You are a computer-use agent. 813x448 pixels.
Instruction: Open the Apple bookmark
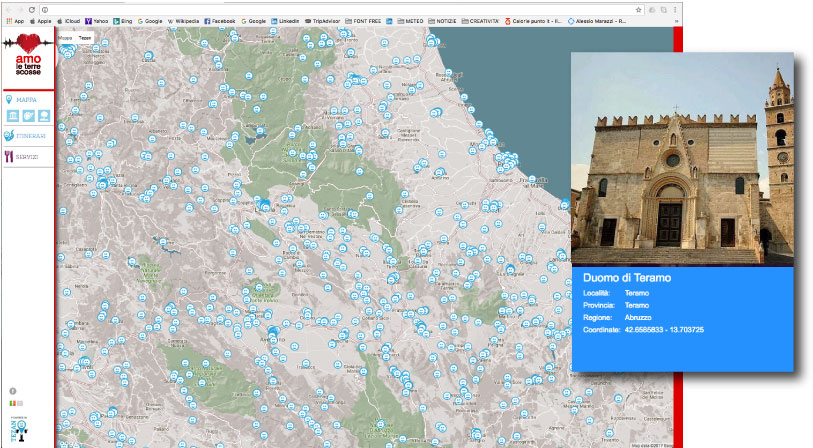pos(40,21)
